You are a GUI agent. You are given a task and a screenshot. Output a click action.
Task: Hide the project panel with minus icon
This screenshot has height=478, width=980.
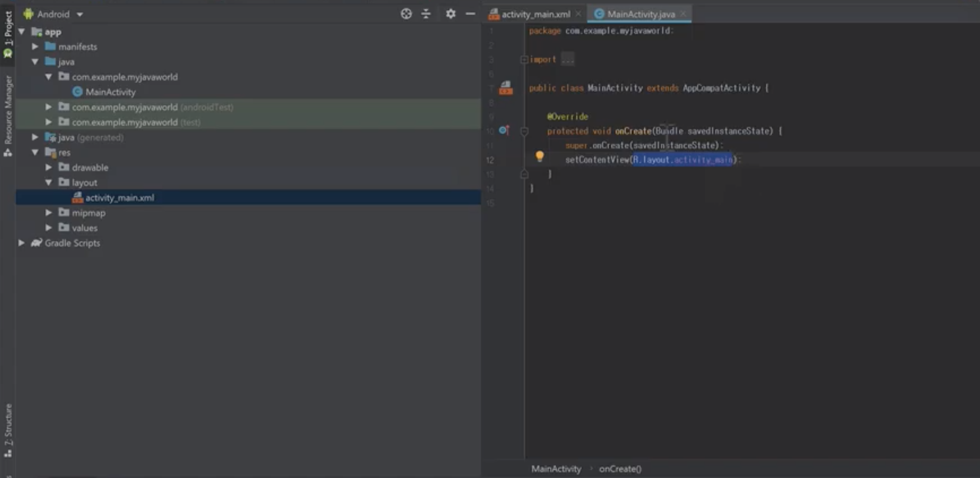tap(470, 14)
